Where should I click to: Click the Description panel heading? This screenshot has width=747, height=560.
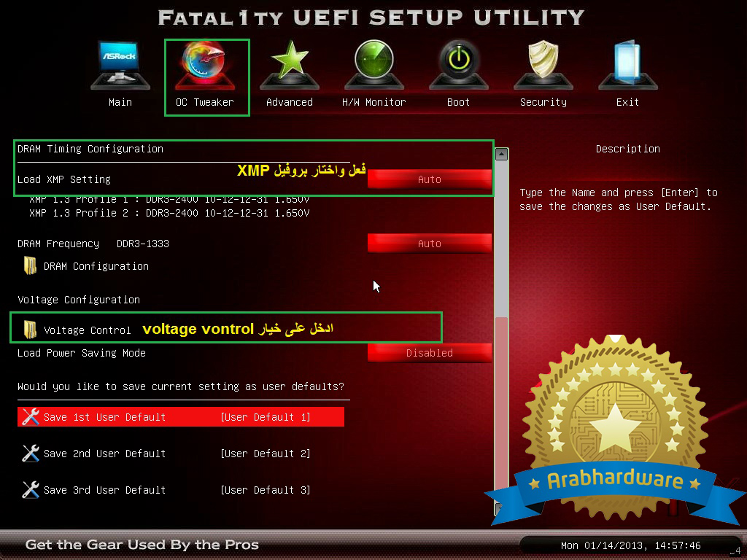[628, 149]
